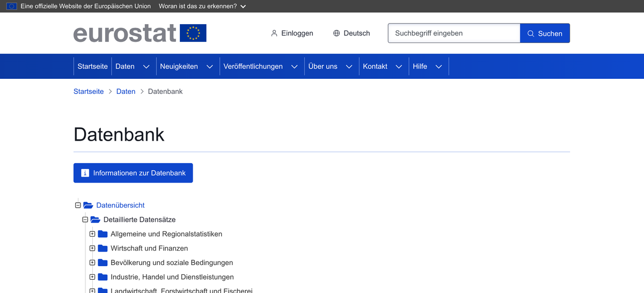Select Allgemeine und Regionalstatistiken label
644x293 pixels.
click(x=166, y=234)
